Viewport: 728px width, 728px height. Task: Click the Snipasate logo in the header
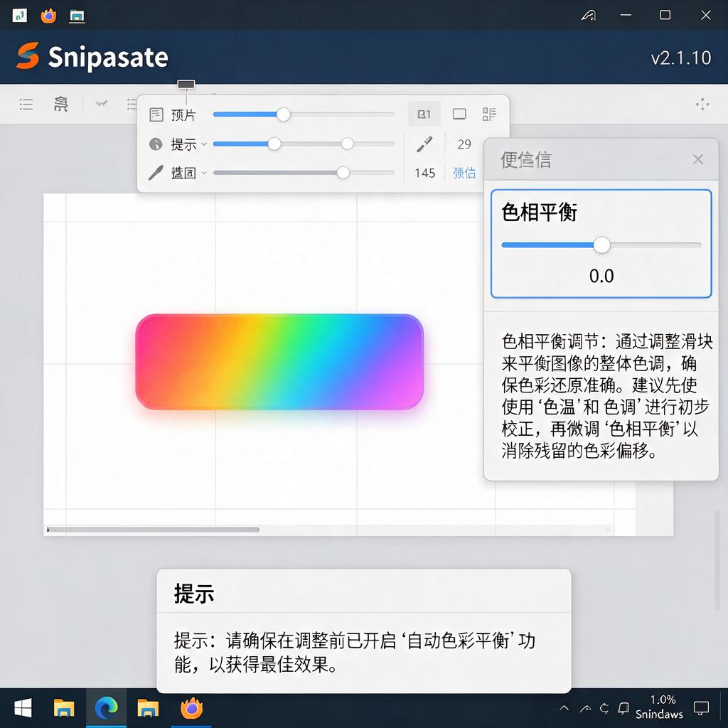pyautogui.click(x=28, y=55)
